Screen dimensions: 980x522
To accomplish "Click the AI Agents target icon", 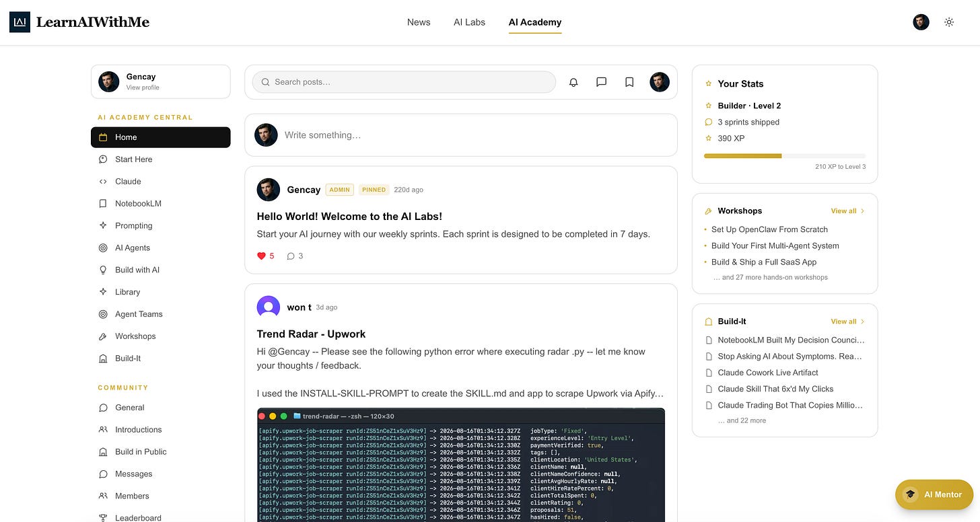I will tap(103, 248).
